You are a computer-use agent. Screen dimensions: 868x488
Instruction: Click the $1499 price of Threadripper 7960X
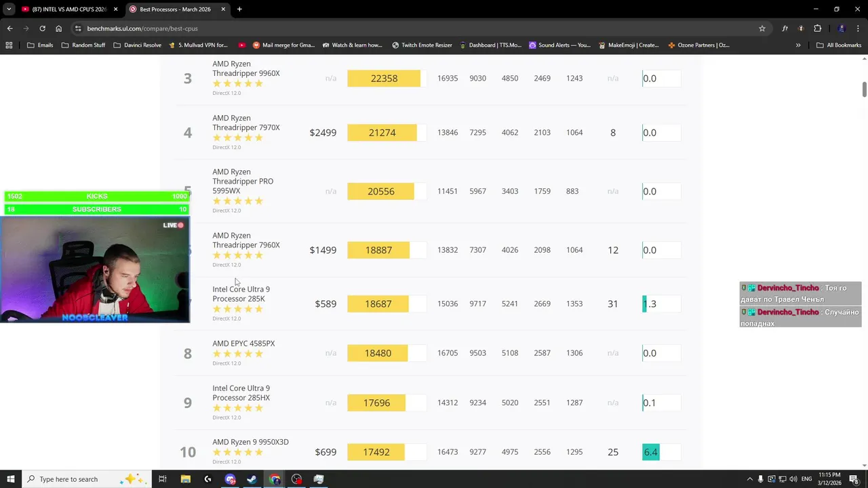pyautogui.click(x=323, y=250)
